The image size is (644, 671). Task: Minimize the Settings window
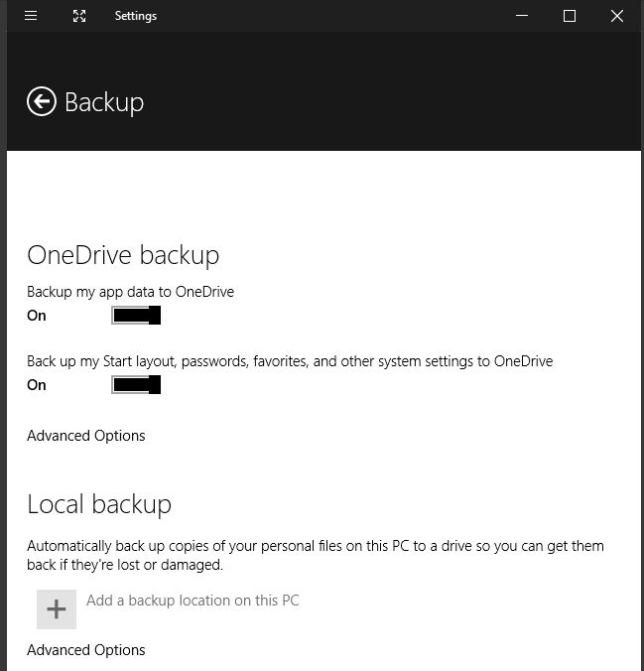click(522, 16)
